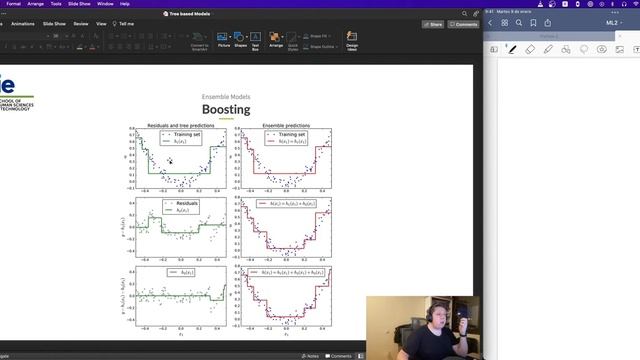640x360 pixels.
Task: Switch to the View ribbon tab
Action: tap(101, 24)
